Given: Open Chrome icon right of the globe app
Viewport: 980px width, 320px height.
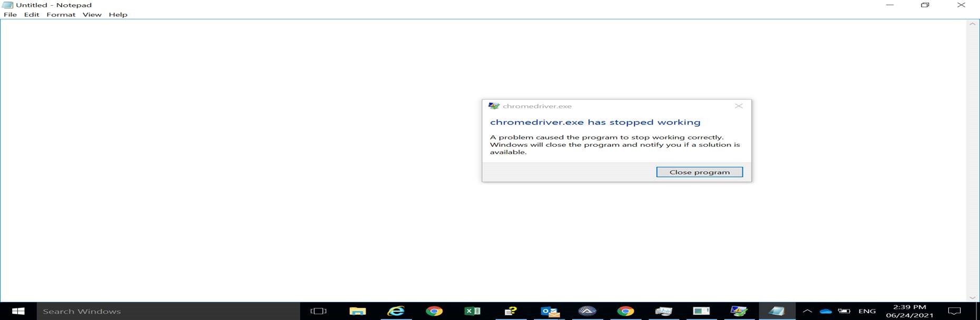Looking at the screenshot, I should 625,311.
